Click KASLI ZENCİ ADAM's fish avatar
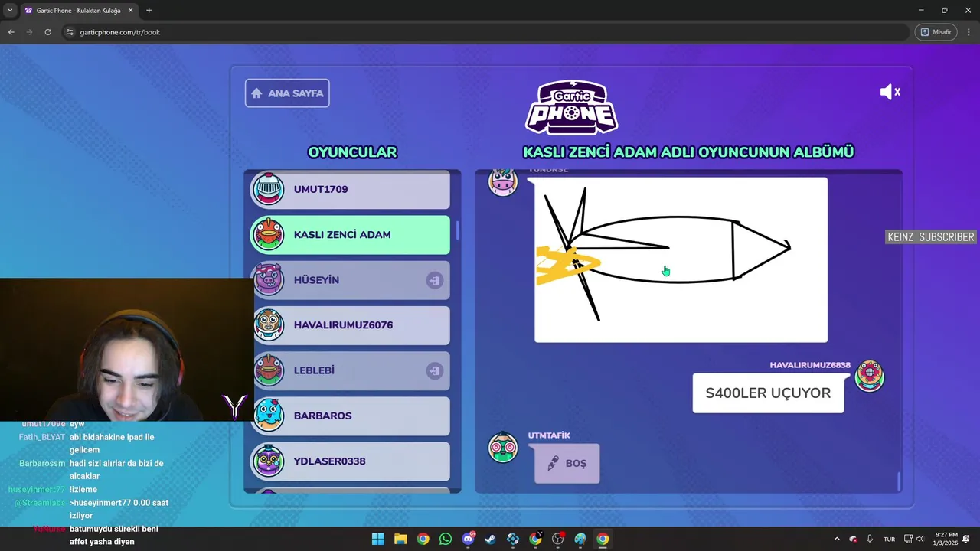 269,234
